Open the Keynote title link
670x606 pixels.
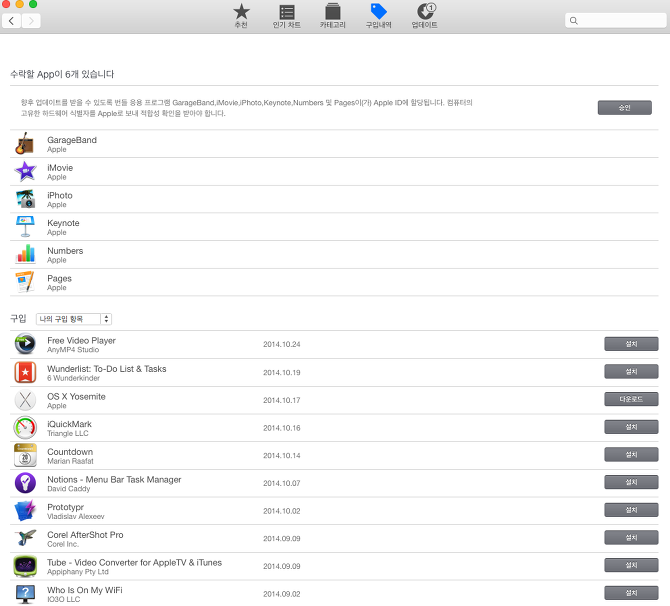[x=63, y=223]
